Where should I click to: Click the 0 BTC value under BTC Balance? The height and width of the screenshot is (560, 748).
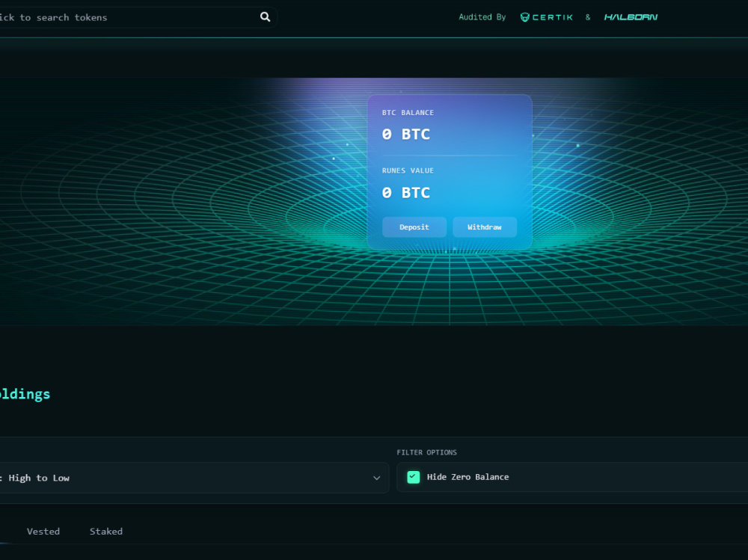pyautogui.click(x=406, y=135)
